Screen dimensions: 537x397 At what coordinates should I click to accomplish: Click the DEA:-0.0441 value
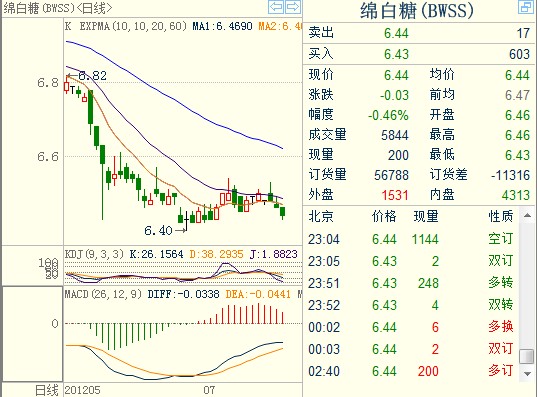pyautogui.click(x=258, y=294)
